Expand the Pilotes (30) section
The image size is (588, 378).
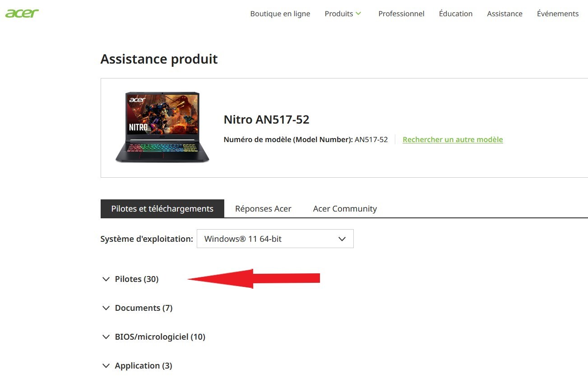pos(131,279)
